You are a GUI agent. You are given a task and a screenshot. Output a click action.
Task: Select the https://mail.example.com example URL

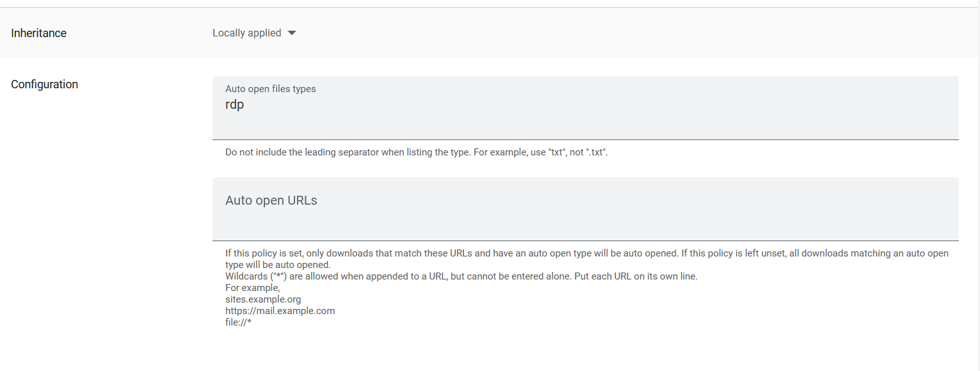(280, 310)
